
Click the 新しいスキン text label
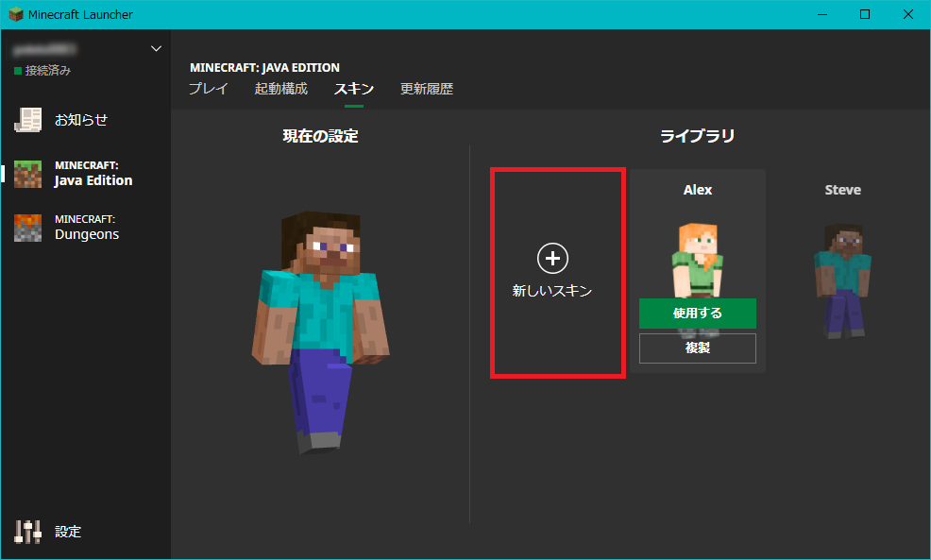click(552, 292)
